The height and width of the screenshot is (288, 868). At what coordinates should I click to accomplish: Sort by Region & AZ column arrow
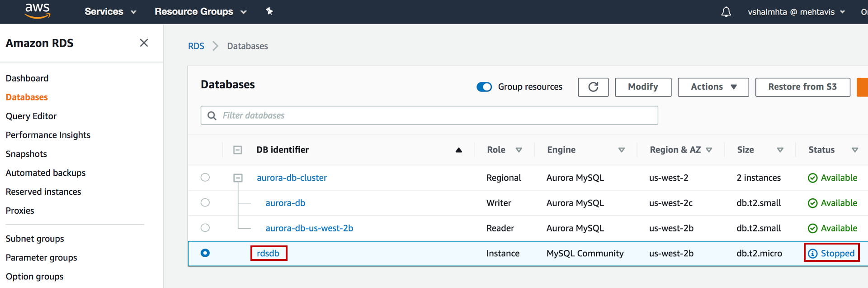709,150
